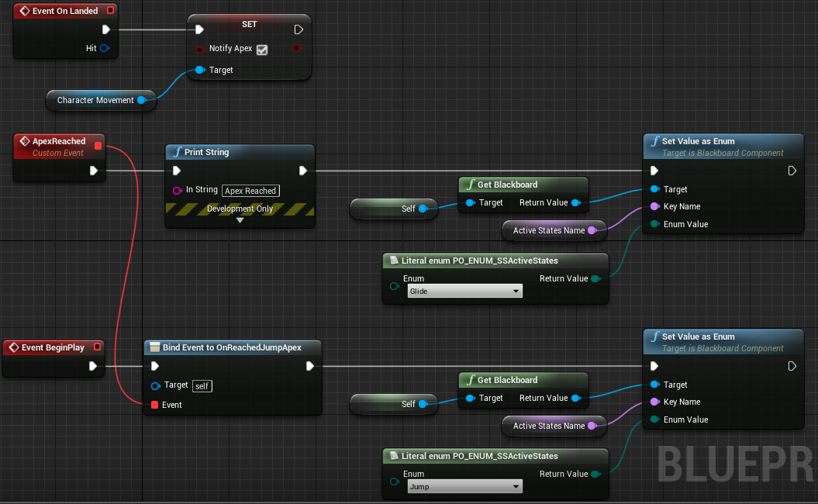Click exec output pin of the Set Value as Enum node wired to Glide
The height and width of the screenshot is (504, 818).
[x=792, y=170]
